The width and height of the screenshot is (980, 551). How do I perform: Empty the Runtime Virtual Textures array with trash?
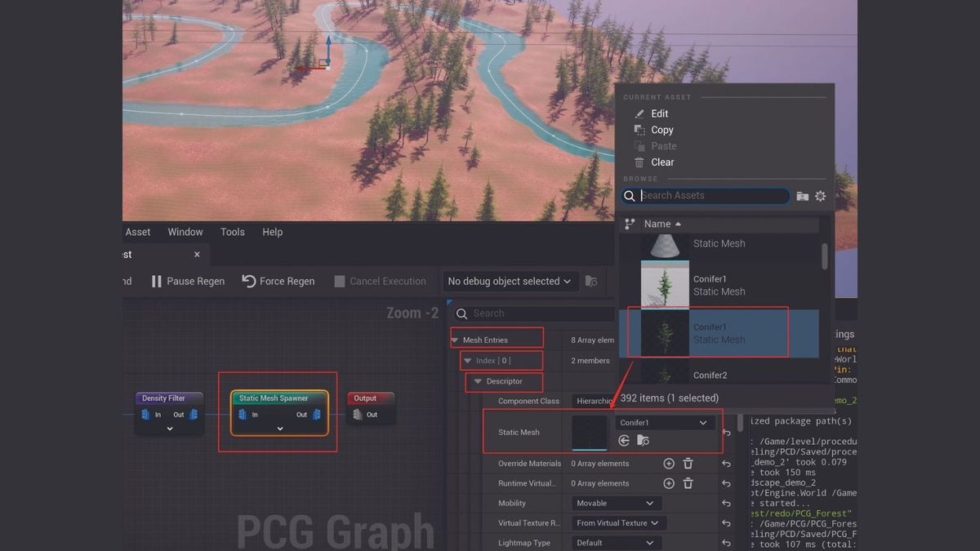[x=688, y=483]
